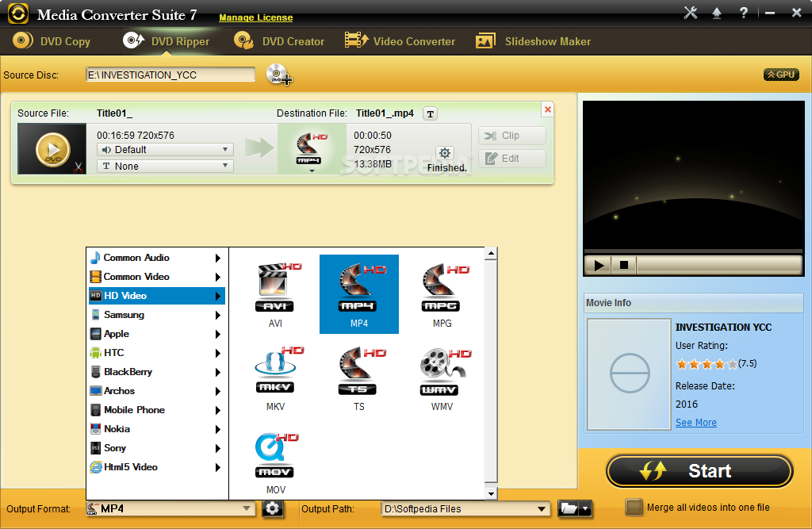Click the Start conversion button

click(x=699, y=471)
